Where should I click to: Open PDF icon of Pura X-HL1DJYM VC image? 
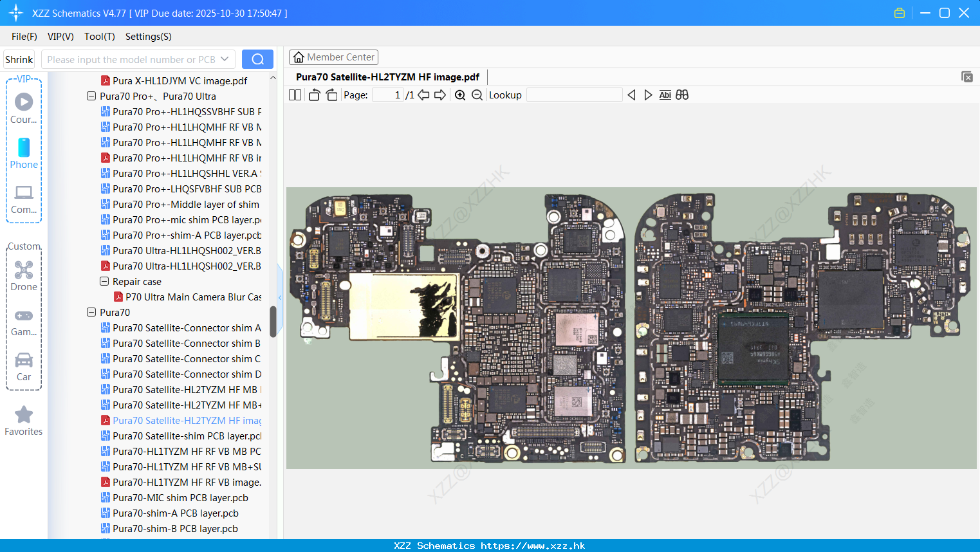[106, 80]
